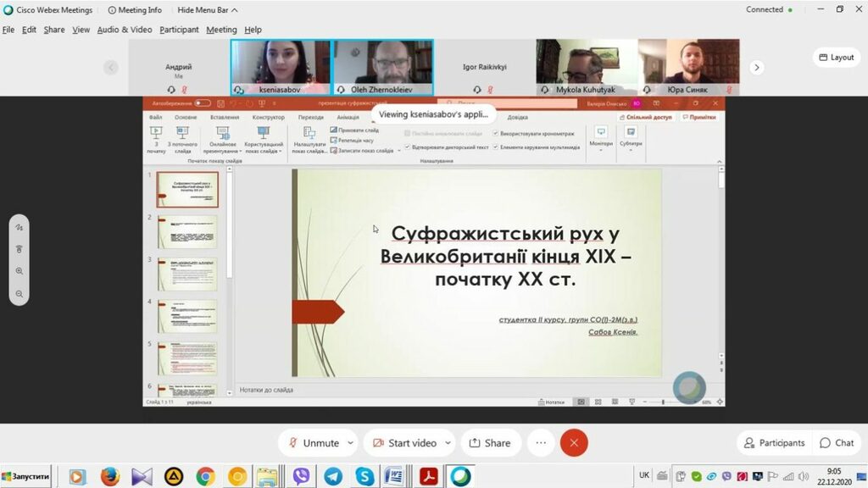This screenshot has width=868, height=488.
Task: Select slide 3 thumbnail
Action: [x=187, y=274]
